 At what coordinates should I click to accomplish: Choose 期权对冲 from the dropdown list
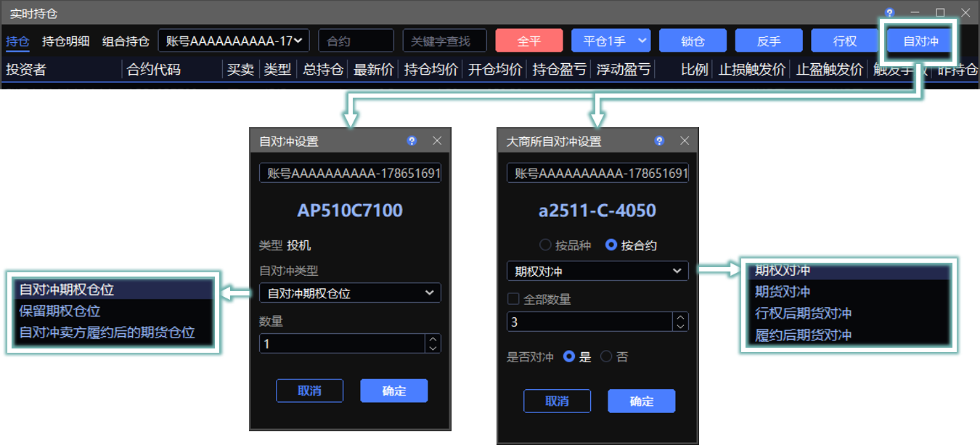pyautogui.click(x=849, y=271)
